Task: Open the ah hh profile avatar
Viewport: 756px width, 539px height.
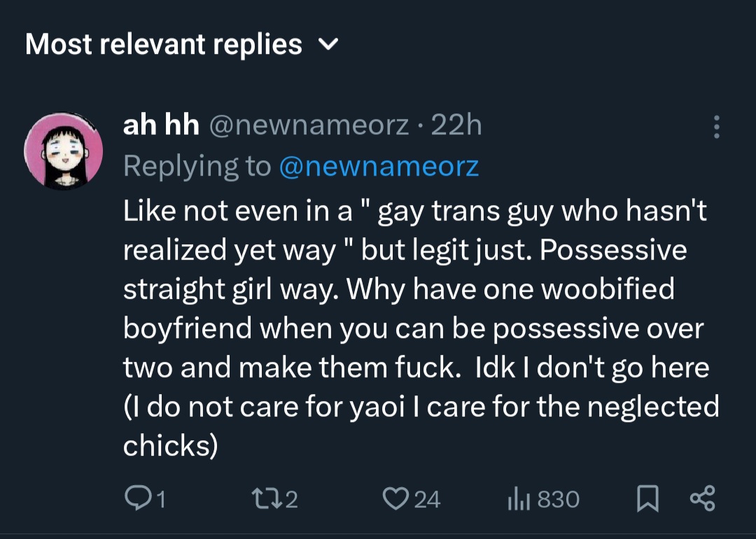Action: [x=64, y=150]
